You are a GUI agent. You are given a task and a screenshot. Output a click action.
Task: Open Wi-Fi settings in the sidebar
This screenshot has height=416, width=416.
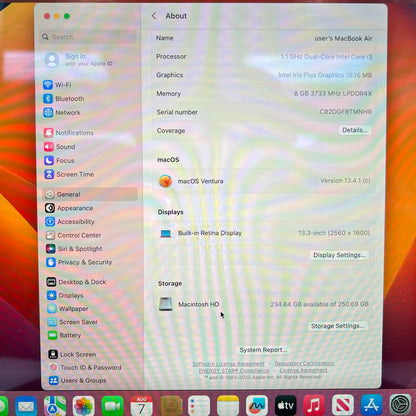click(x=57, y=85)
